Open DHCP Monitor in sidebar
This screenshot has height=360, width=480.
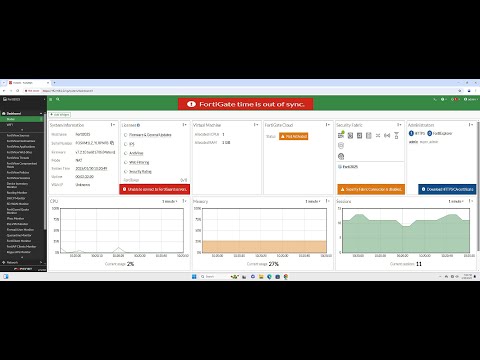pos(16,198)
